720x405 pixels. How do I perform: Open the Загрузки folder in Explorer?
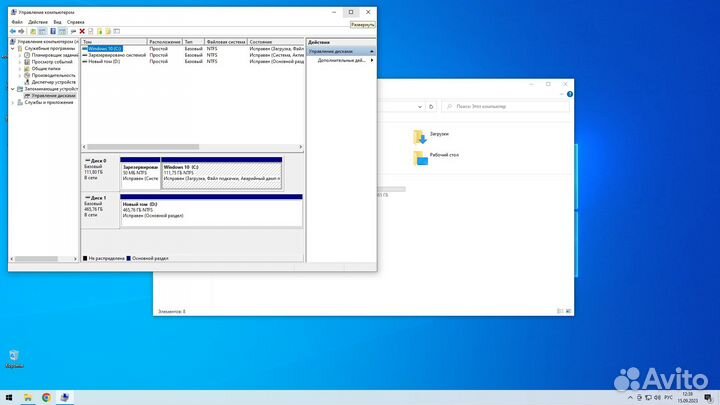click(431, 136)
